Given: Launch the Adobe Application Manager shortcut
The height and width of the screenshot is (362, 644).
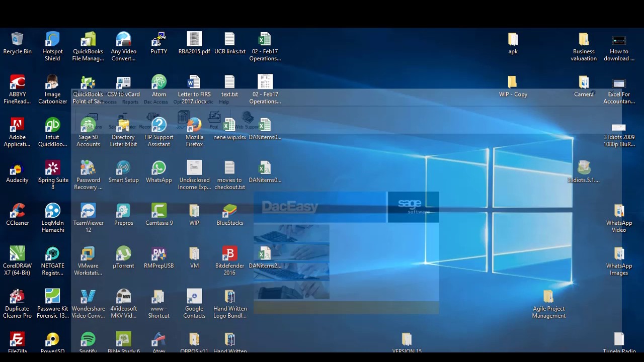Looking at the screenshot, I should (17, 132).
